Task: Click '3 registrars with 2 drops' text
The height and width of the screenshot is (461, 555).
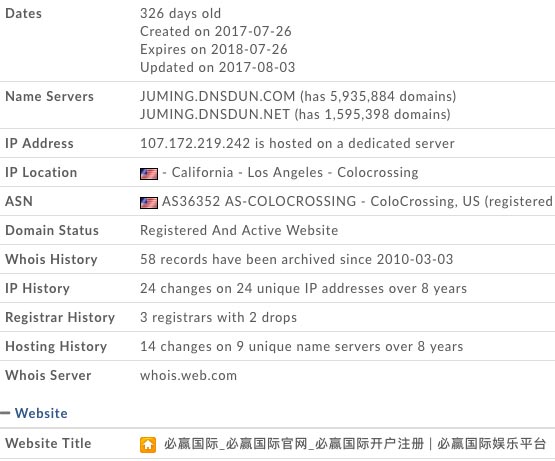Action: [218, 317]
